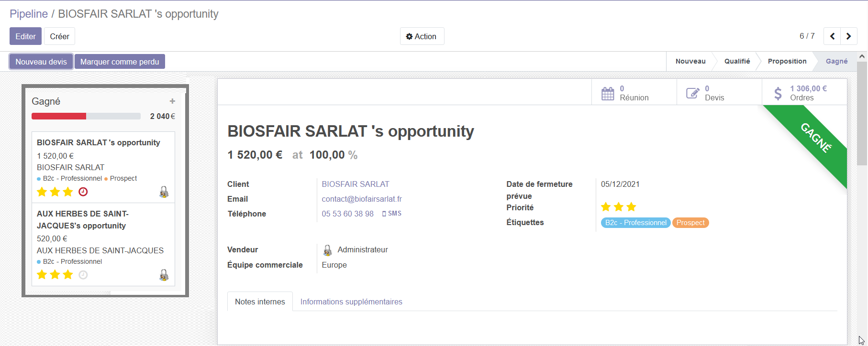This screenshot has height=346, width=868.
Task: Click orange Prospect tag in form
Action: tap(690, 223)
